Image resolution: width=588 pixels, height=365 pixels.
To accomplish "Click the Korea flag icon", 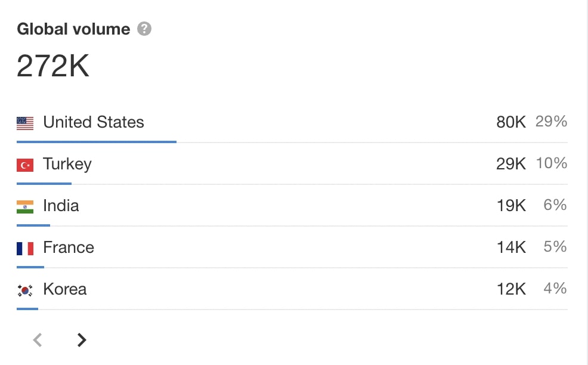I will coord(25,290).
